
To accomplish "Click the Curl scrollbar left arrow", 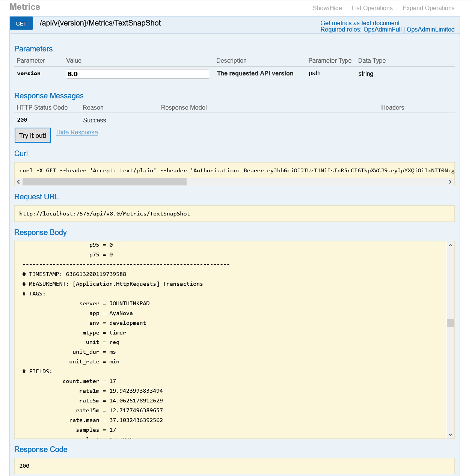I will tap(18, 182).
